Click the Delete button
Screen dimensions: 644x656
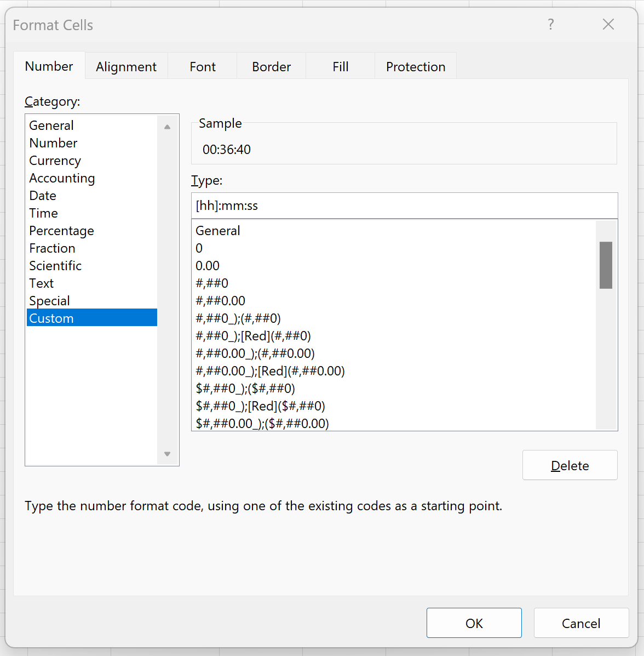pyautogui.click(x=570, y=465)
